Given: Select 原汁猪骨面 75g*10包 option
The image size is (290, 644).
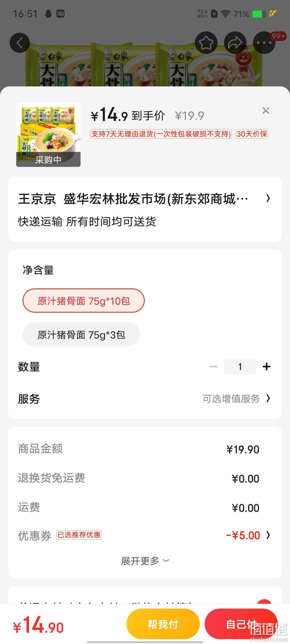Looking at the screenshot, I should click(84, 301).
